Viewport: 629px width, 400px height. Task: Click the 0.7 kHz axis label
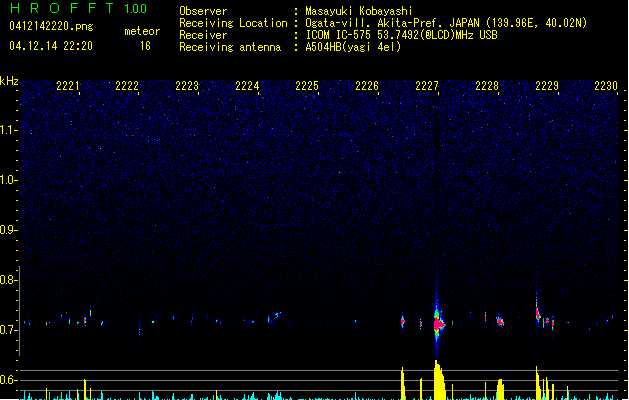8,330
